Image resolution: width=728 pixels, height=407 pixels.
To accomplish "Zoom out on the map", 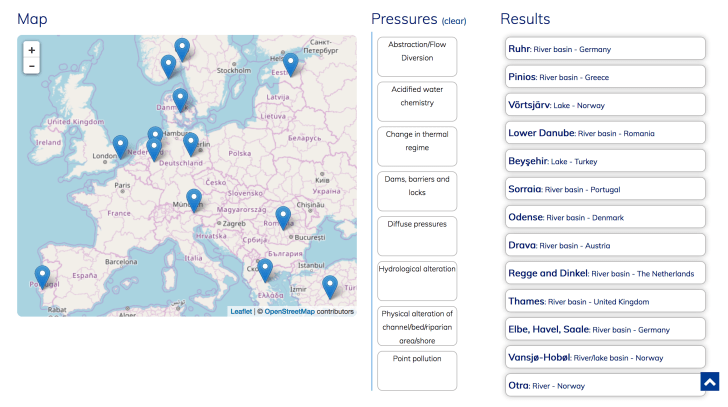I will click(32, 66).
